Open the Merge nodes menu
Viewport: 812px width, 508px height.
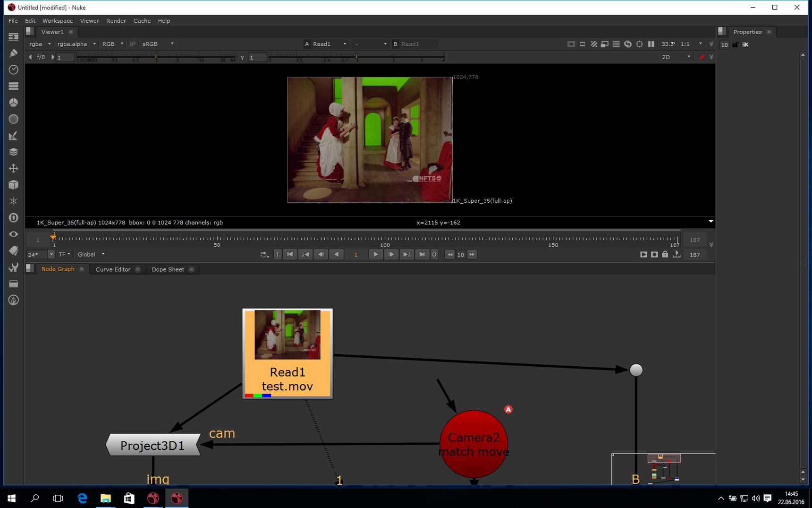click(13, 152)
